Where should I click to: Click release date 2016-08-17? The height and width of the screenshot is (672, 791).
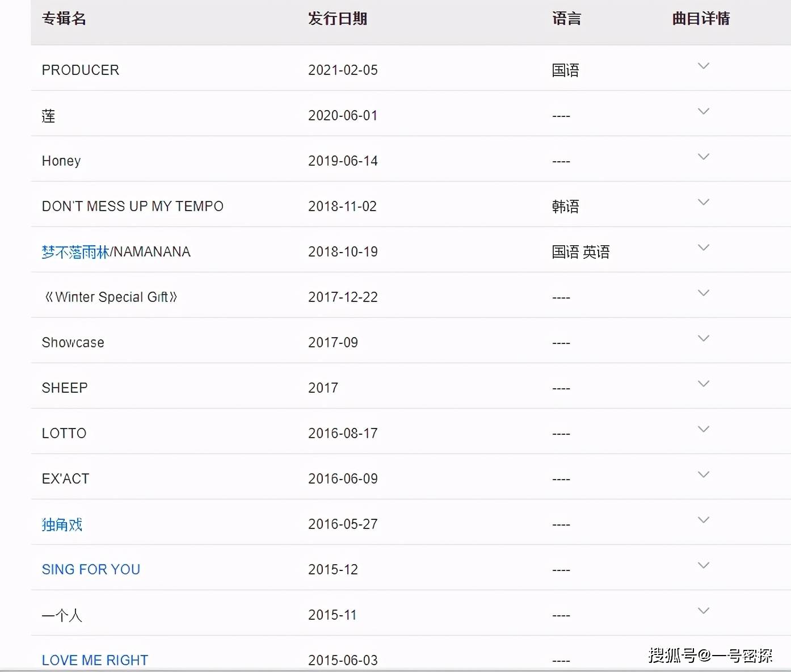click(x=343, y=433)
